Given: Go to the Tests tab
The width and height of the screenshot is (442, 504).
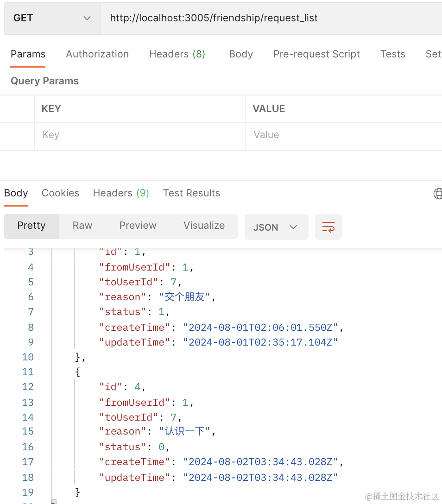Looking at the screenshot, I should click(x=392, y=54).
